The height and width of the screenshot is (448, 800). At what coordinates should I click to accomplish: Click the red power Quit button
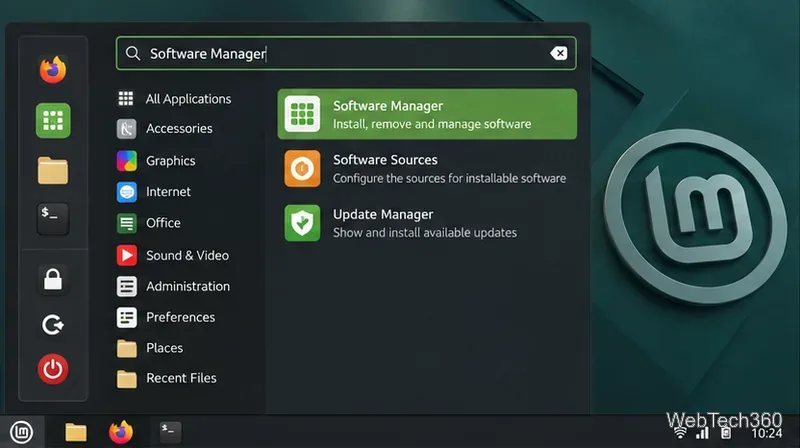53,369
